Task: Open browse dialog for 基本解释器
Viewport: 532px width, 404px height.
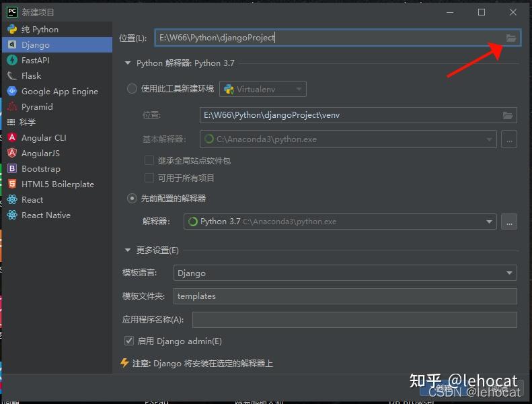Action: [x=509, y=139]
